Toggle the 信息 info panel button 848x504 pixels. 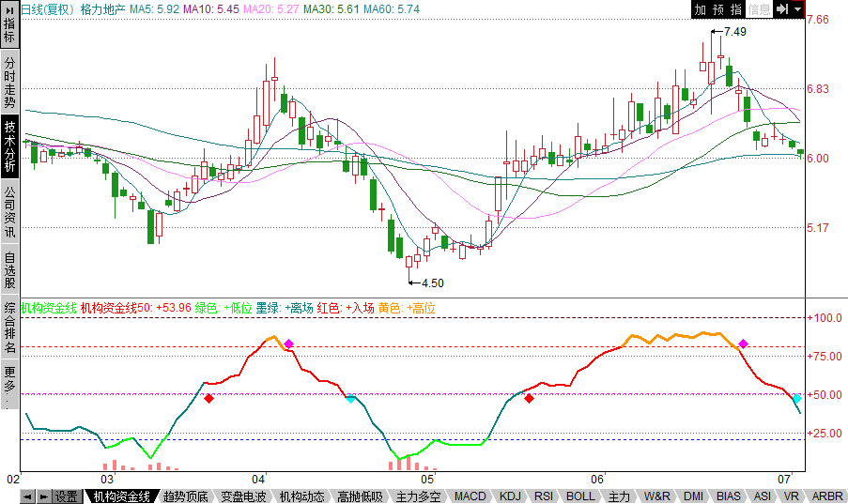(759, 9)
